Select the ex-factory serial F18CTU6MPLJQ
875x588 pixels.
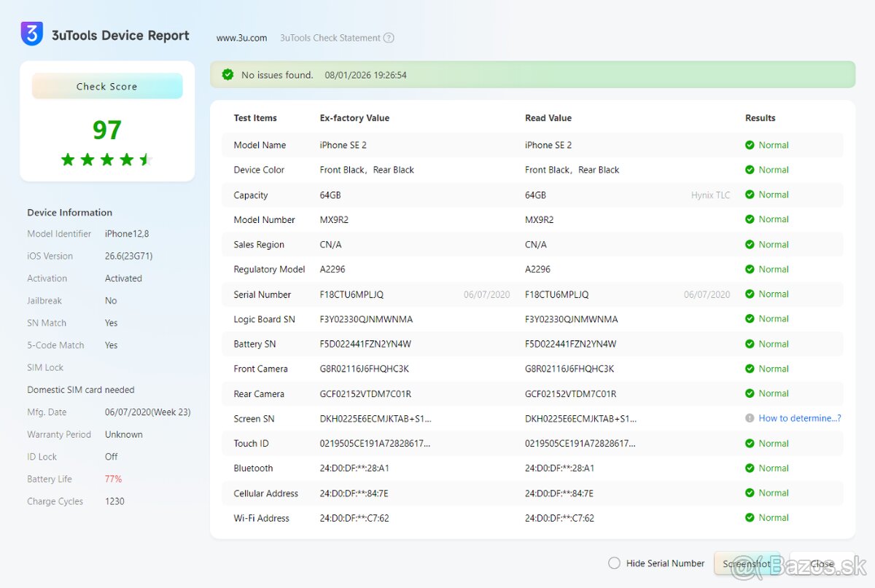tap(351, 294)
